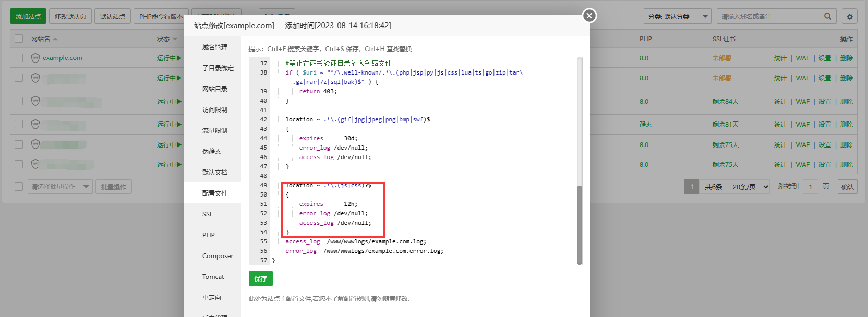Check the example.com row checkbox
Image resolution: width=868 pixels, height=317 pixels.
coord(19,58)
